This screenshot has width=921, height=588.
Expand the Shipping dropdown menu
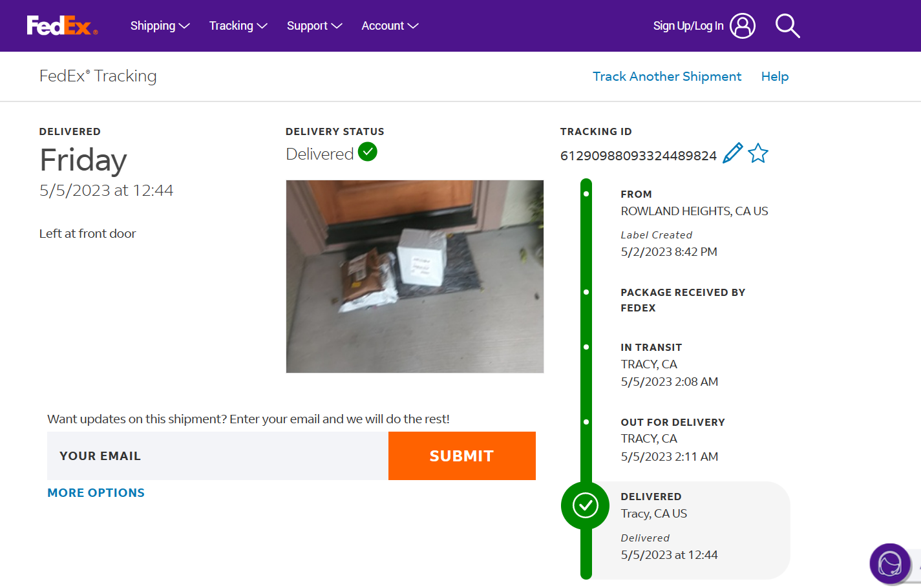click(160, 26)
